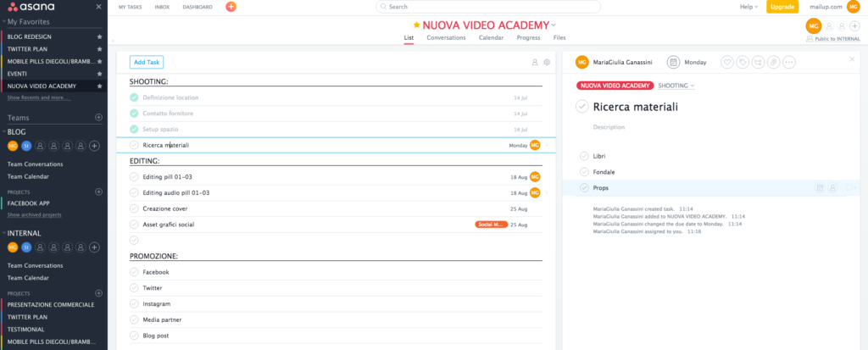Open the Conversations tab
The image size is (868, 350).
pos(446,37)
